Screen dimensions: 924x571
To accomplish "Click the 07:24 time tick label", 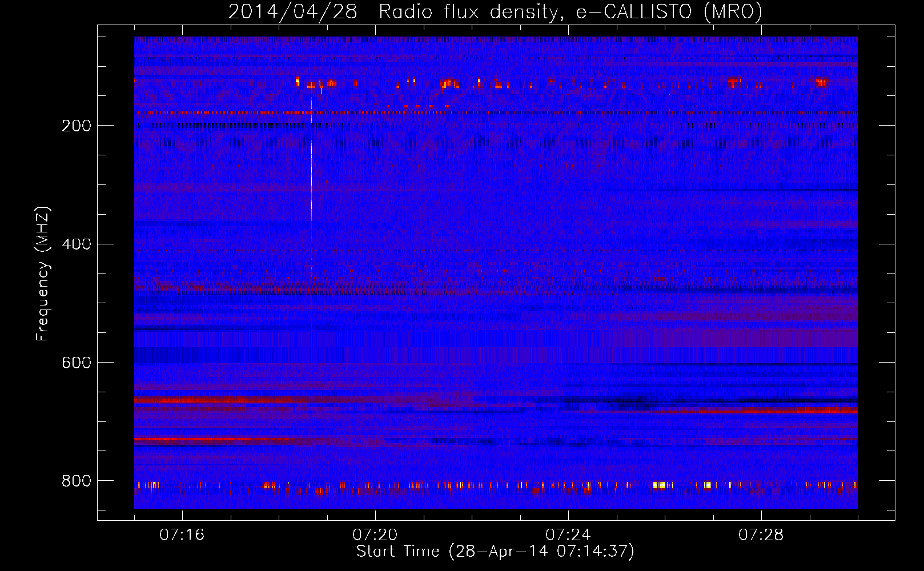I will [x=568, y=535].
